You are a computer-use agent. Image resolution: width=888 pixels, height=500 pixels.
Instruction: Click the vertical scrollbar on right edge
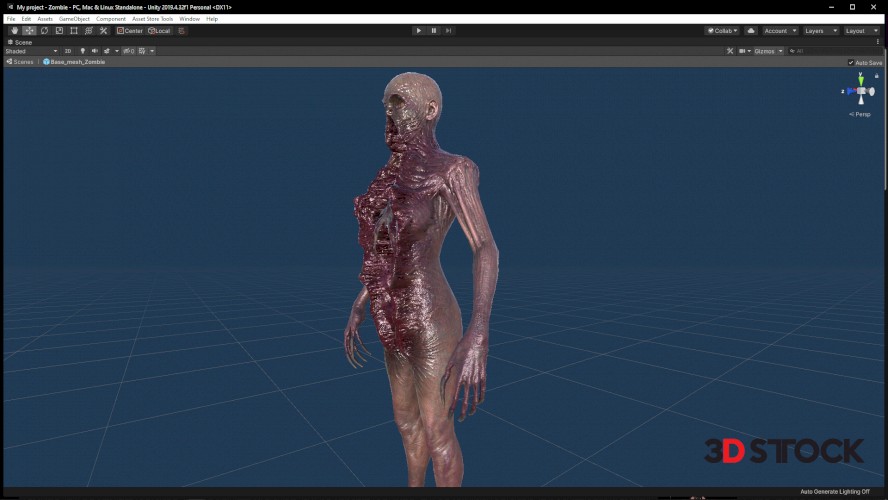coord(885,119)
